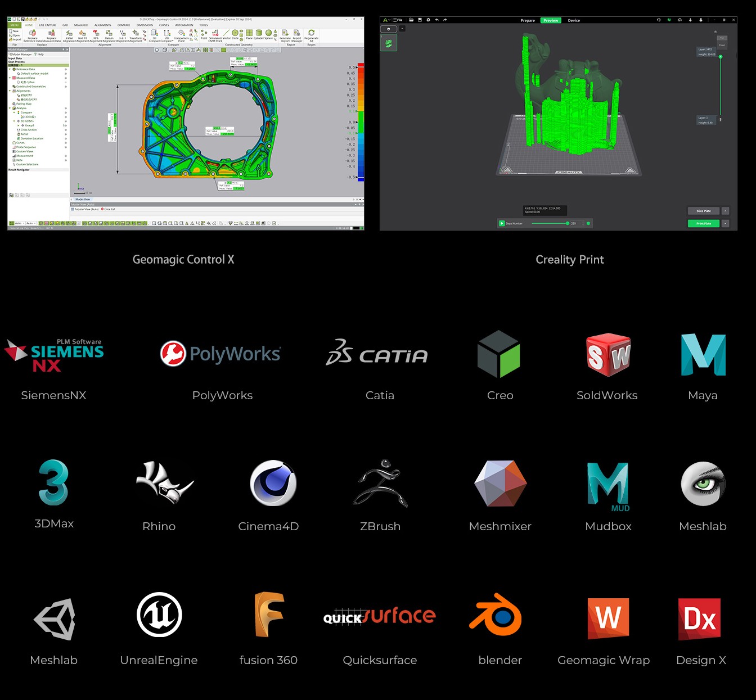Open the dropdown arrow beside Print Plate
Viewport: 756px width, 700px height.
click(x=726, y=223)
